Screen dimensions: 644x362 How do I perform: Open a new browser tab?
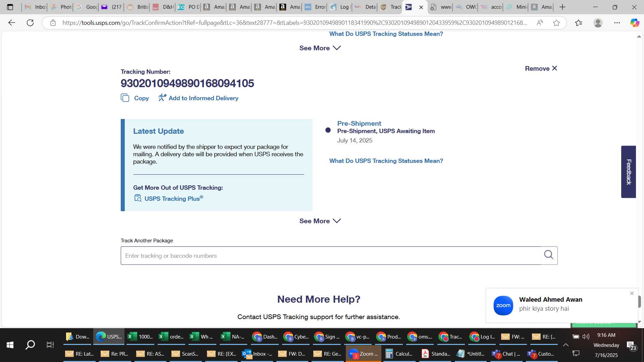(562, 7)
